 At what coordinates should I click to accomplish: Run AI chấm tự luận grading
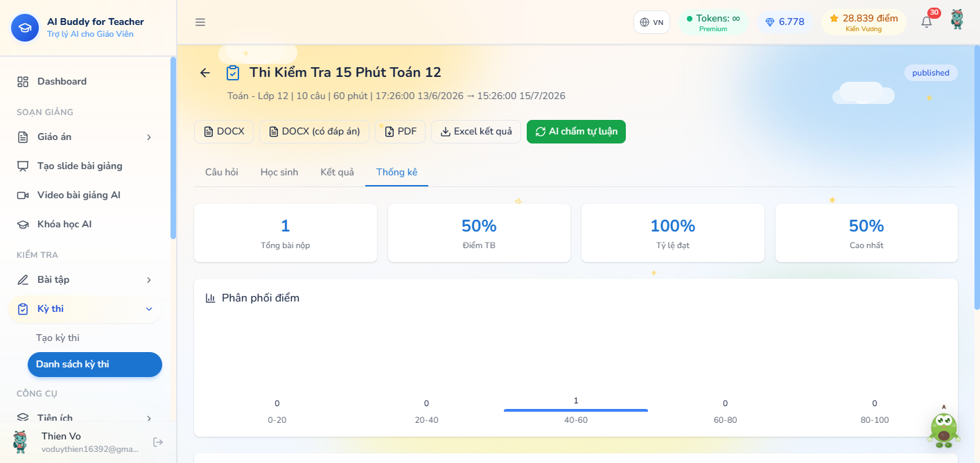(x=576, y=132)
